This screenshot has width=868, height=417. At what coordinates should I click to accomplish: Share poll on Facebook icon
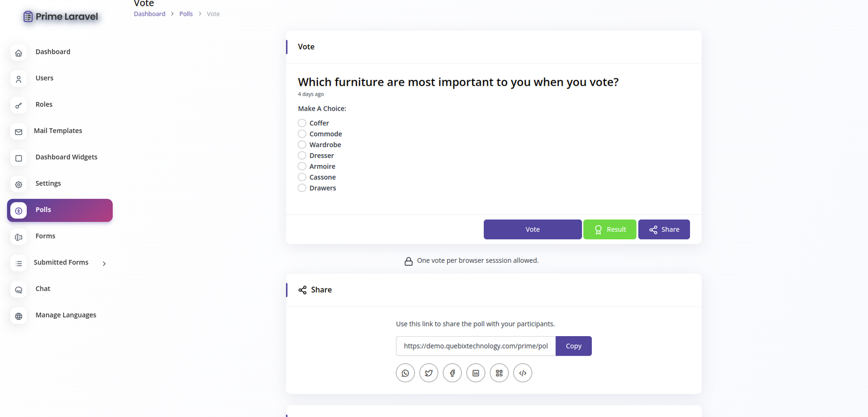452,373
